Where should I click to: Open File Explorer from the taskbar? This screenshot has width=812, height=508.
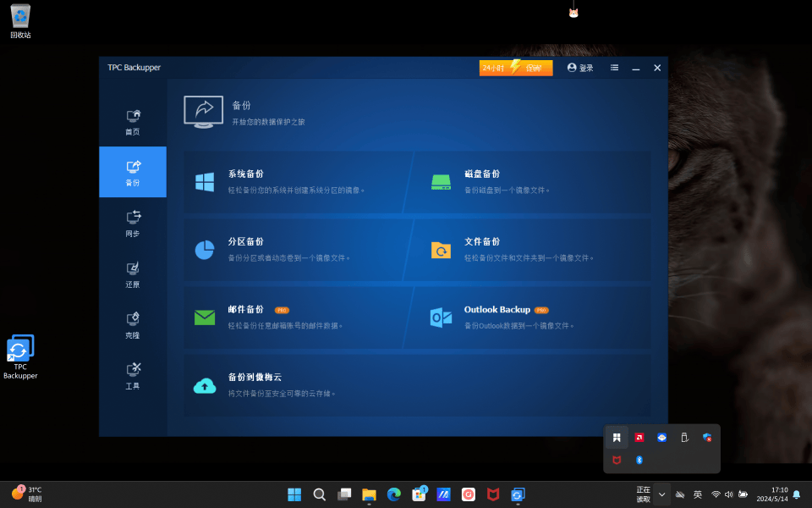(370, 494)
